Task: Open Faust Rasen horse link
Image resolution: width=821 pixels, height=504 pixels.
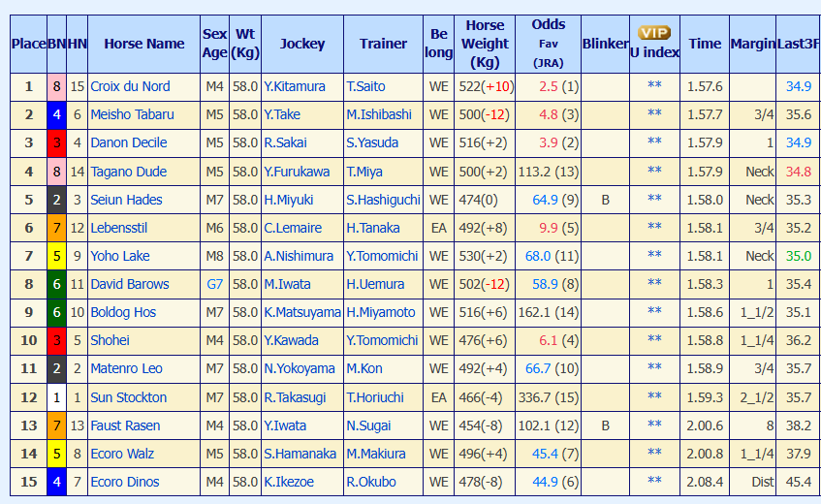Action: coord(125,426)
